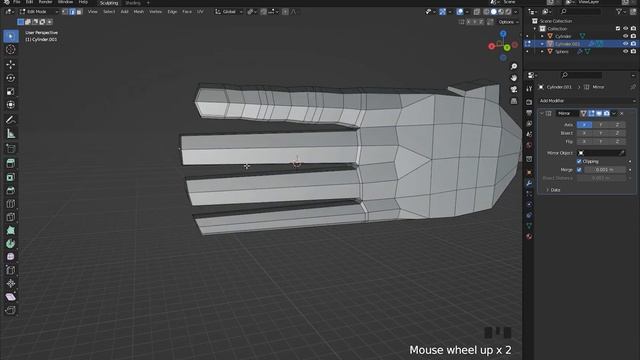Open the viewport Options dropdown
Image resolution: width=640 pixels, height=360 pixels.
(x=508, y=22)
